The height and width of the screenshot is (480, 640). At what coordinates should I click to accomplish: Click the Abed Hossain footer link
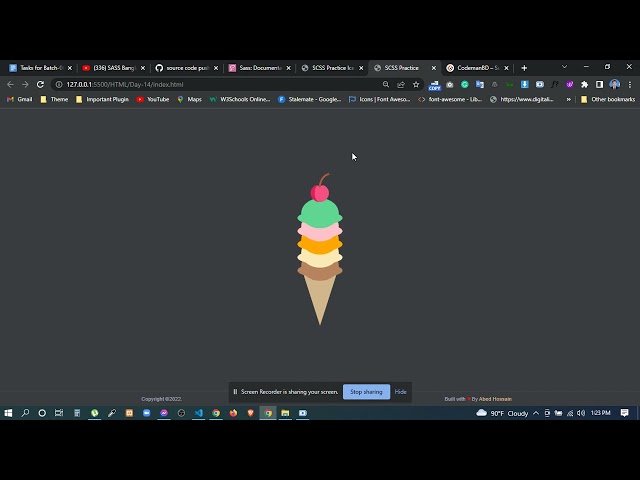click(x=495, y=399)
